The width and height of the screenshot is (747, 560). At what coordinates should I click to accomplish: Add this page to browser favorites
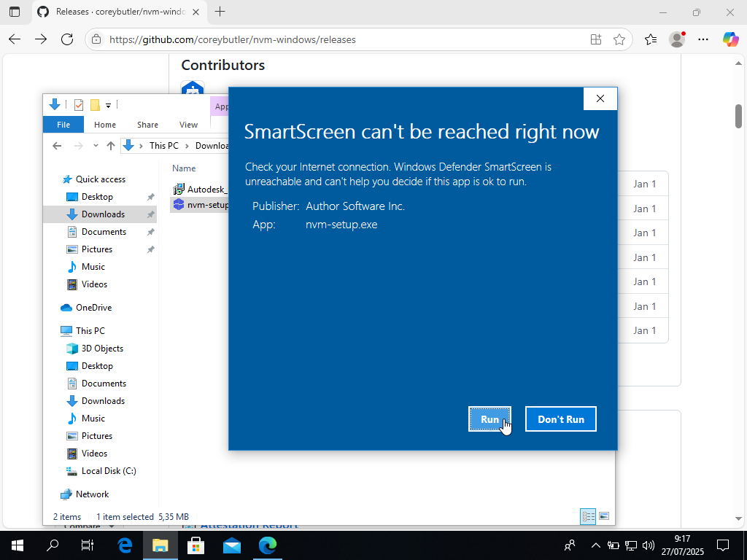619,39
